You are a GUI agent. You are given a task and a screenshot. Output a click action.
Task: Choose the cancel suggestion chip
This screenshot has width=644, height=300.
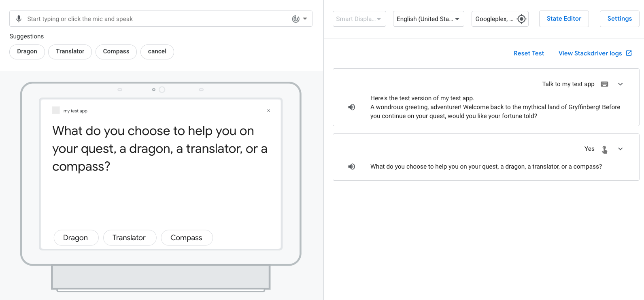[x=157, y=52]
